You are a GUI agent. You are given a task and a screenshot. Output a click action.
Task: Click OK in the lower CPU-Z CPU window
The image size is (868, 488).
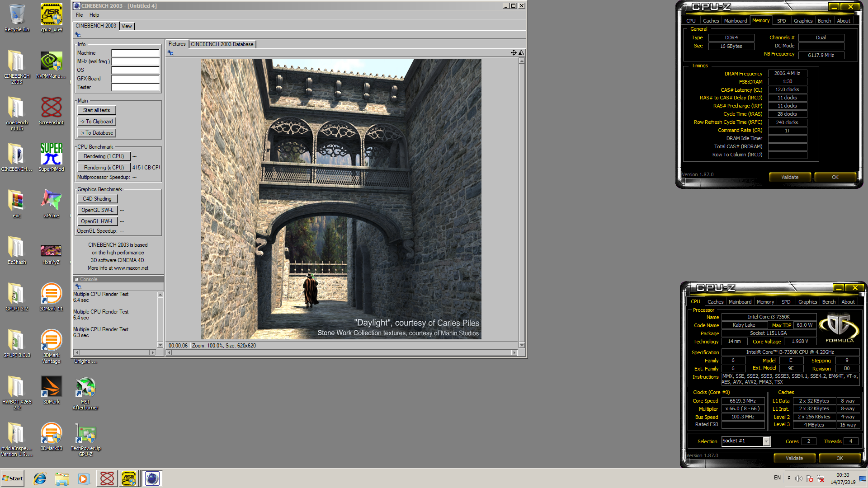point(840,458)
